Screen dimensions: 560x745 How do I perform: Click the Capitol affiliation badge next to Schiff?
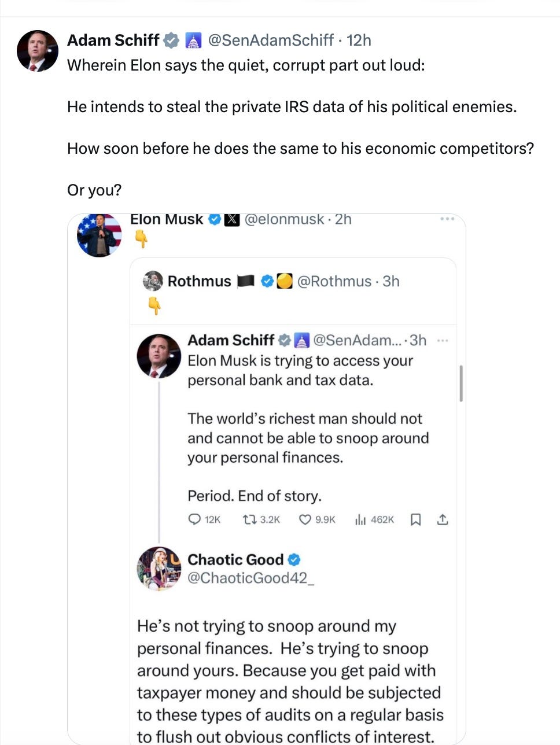pyautogui.click(x=194, y=40)
